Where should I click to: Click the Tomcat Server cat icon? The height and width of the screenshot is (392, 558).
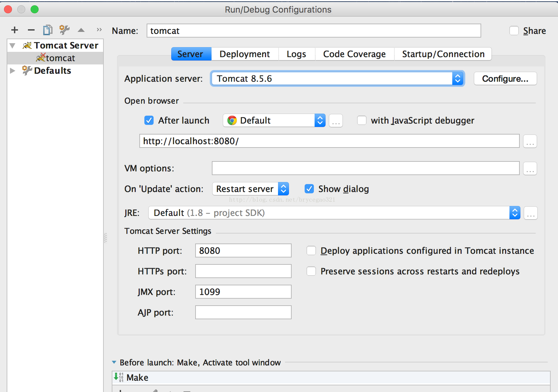27,45
